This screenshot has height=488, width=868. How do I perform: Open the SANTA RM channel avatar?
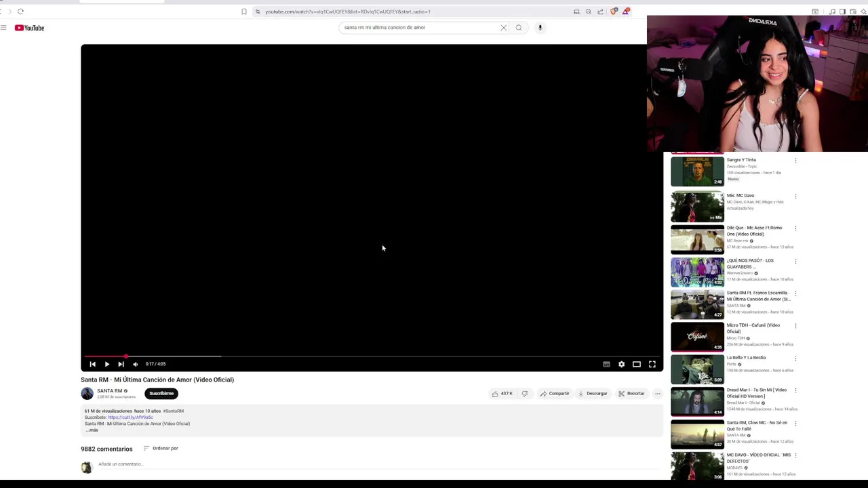coord(87,394)
